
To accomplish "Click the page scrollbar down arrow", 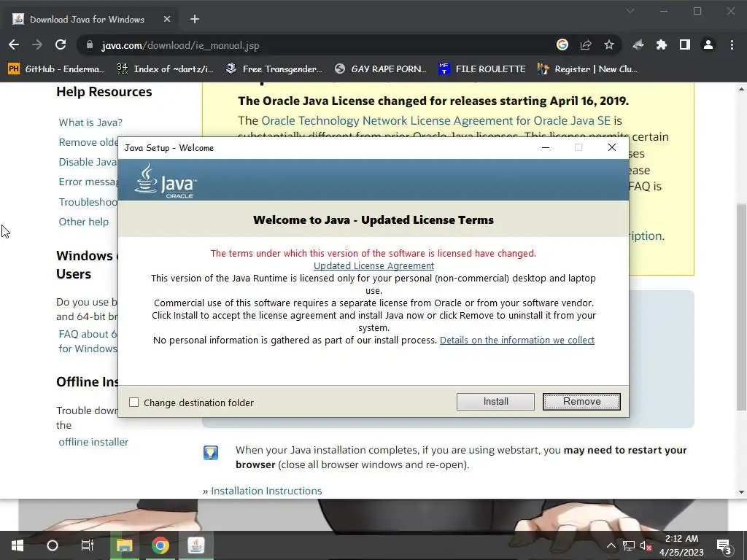I will 741,492.
